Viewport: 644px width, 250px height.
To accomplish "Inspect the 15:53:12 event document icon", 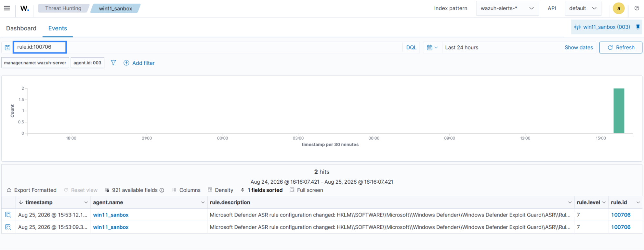I will coord(8,215).
